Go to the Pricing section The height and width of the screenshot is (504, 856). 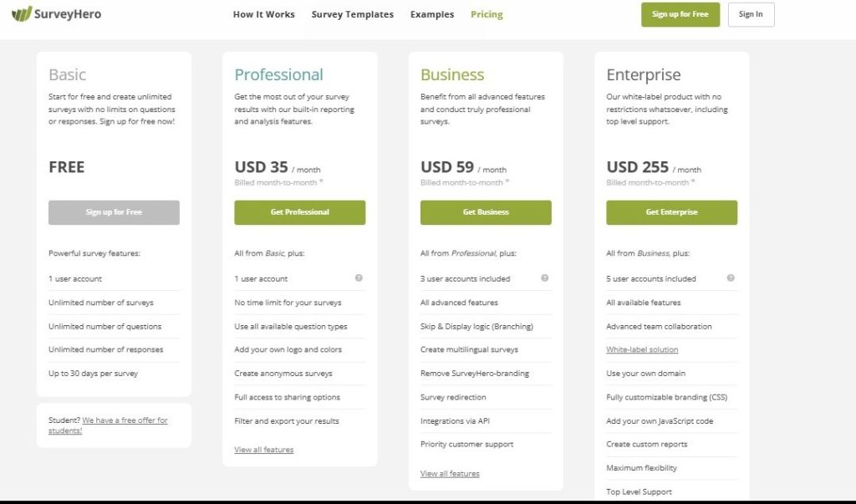[486, 14]
